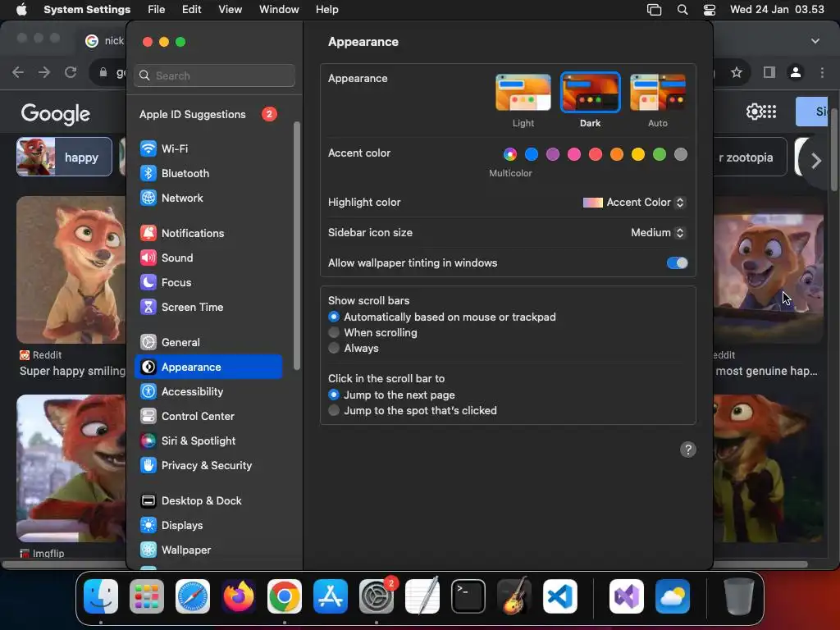
Task: Open Siri & Spotlight settings
Action: 208,441
